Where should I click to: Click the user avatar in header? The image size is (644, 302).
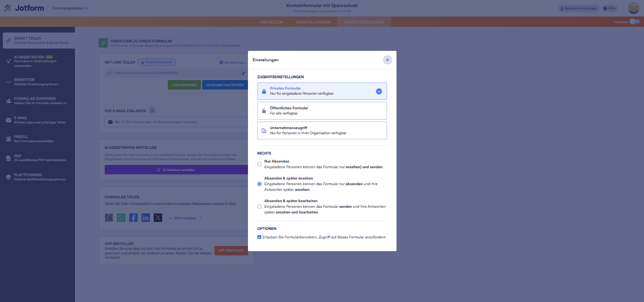[633, 8]
